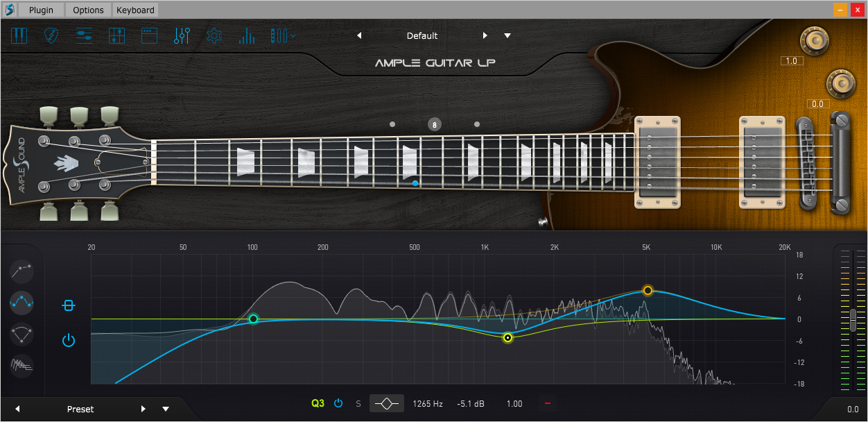This screenshot has height=422, width=868.
Task: Click the 1265 Hz frequency value
Action: coord(428,403)
